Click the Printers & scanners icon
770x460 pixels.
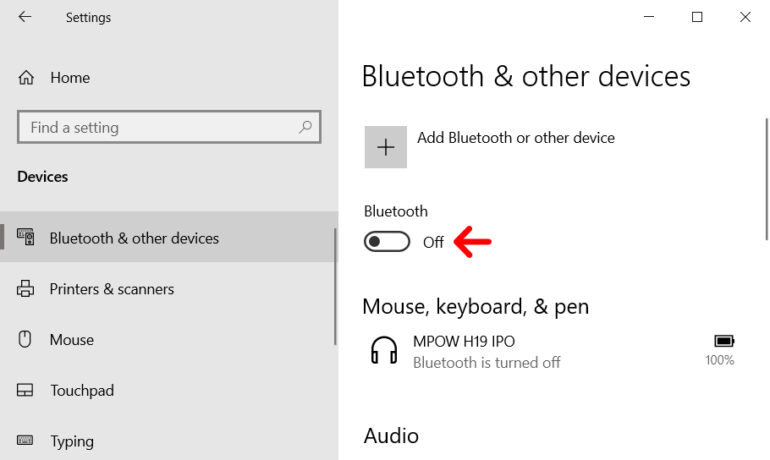(26, 289)
